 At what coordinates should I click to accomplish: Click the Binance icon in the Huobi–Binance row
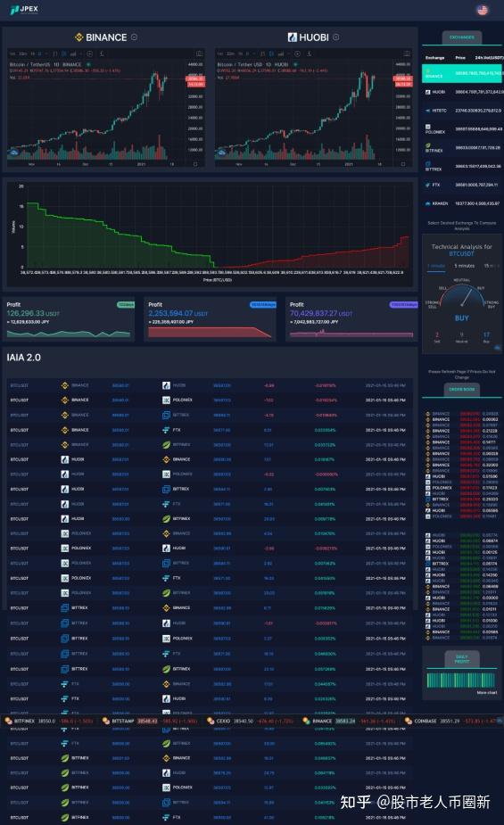coord(166,459)
